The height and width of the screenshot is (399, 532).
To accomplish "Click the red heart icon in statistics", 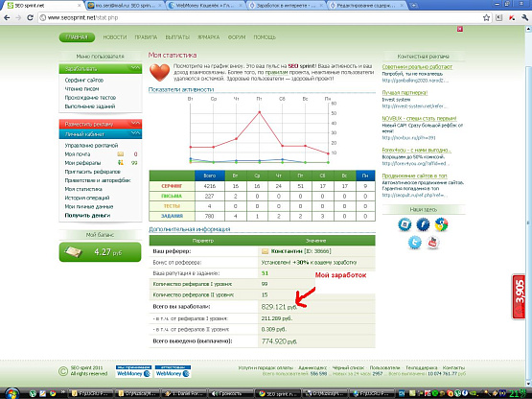I will [x=160, y=72].
